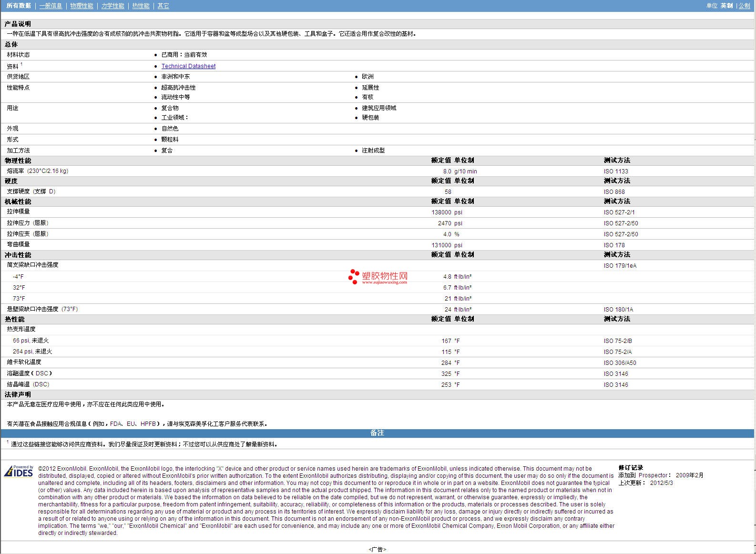Click the Powered by IDES logo
This screenshot has height=554, width=756.
(19, 471)
